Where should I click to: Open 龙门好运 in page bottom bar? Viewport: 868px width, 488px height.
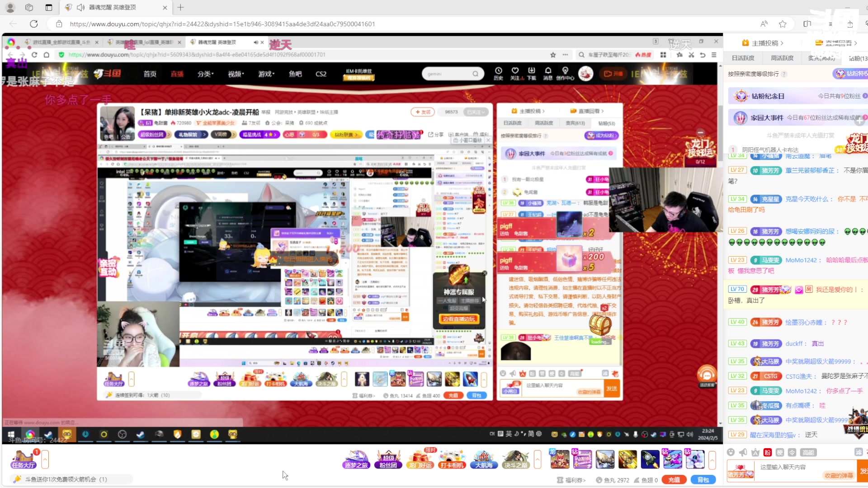coord(420,460)
